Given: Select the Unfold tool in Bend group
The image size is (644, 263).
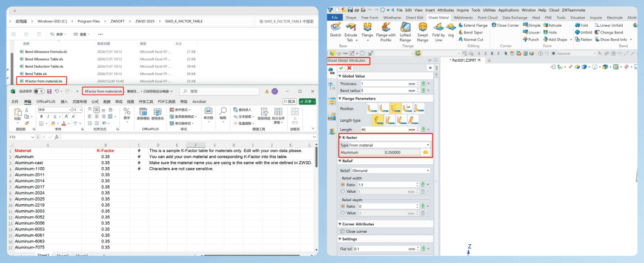Looking at the screenshot, I should (583, 33).
